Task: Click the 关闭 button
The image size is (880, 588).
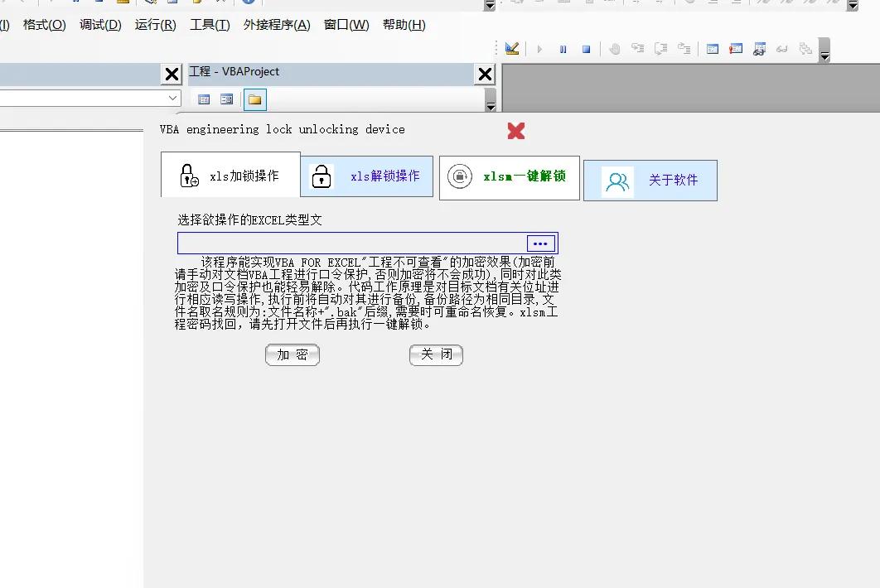Action: pyautogui.click(x=436, y=354)
